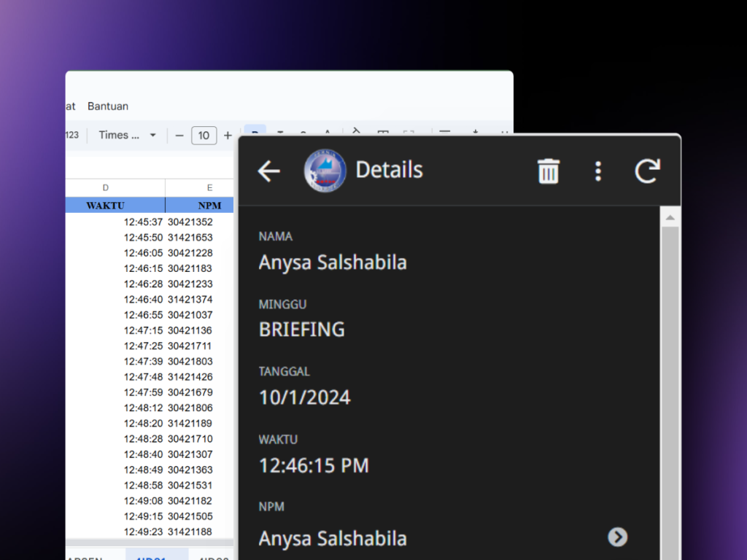Screen dimensions: 747x560
Task: Click the font size field showing 10
Action: 204,135
